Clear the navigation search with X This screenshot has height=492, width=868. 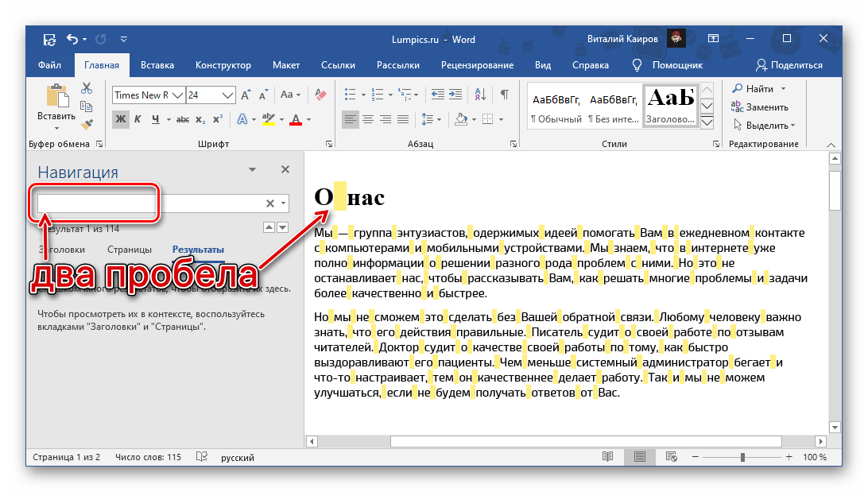(x=270, y=203)
